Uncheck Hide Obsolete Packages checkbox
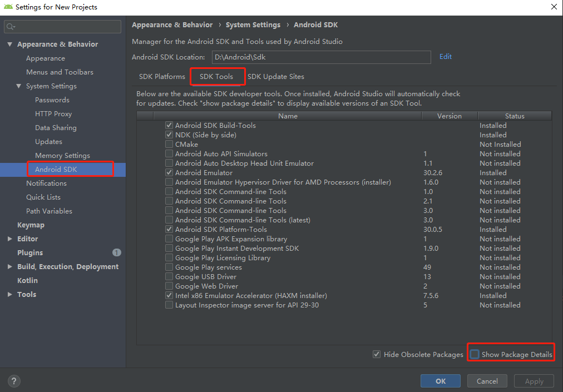The width and height of the screenshot is (563, 392). click(377, 354)
